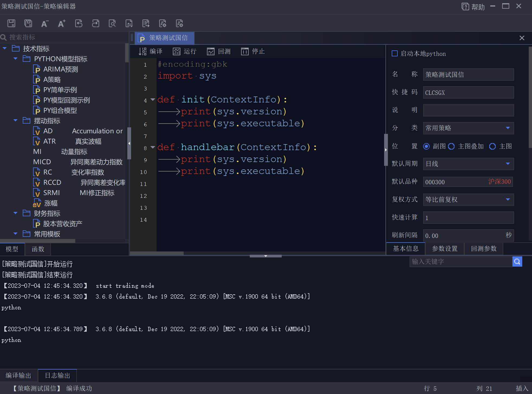This screenshot has width=532, height=394.
Task: Click the increase font size icon
Action: [62, 24]
